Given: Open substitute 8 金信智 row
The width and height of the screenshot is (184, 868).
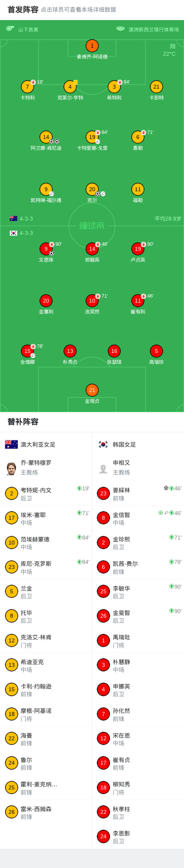Looking at the screenshot, I should click(x=138, y=518).
